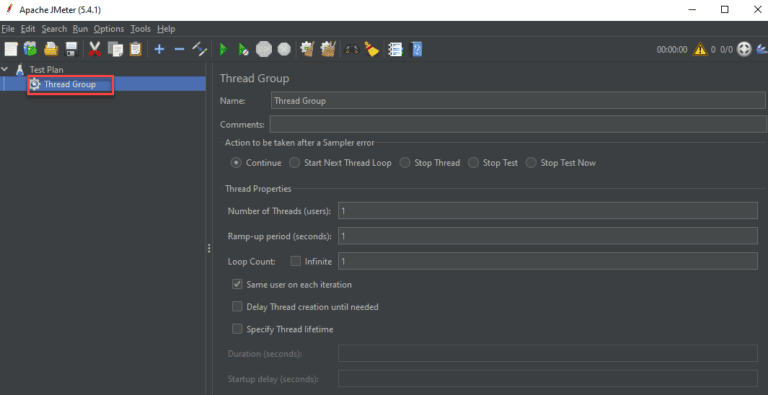Viewport: 768px width, 395px height.
Task: Click the remote engines globe icon
Action: click(x=744, y=49)
